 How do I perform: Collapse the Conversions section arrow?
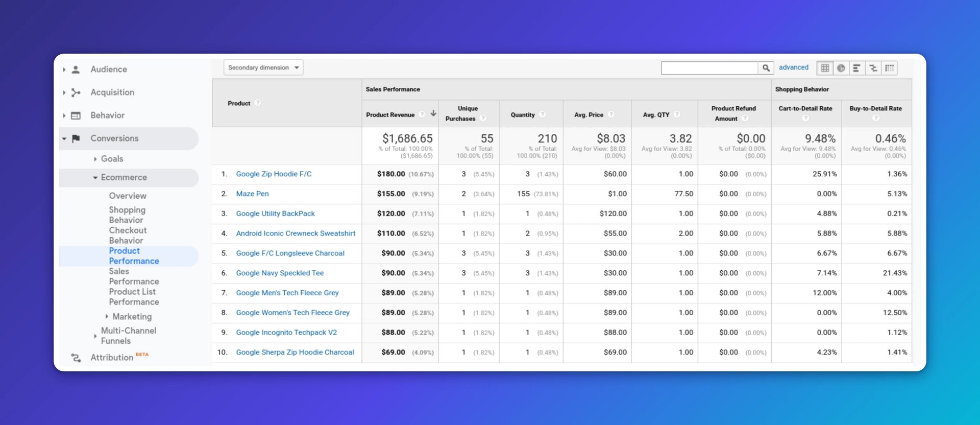tap(64, 138)
